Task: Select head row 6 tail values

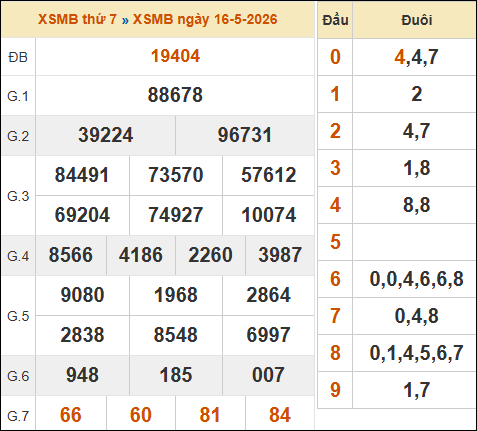Action: click(x=417, y=279)
